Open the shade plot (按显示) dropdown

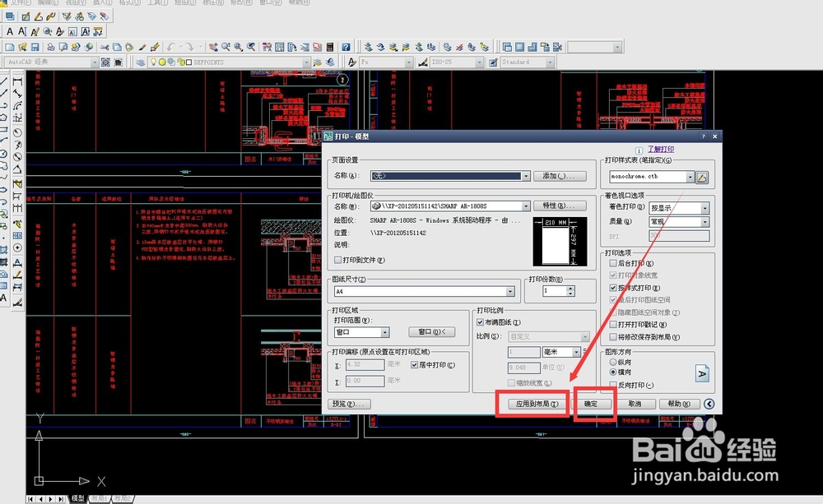pyautogui.click(x=705, y=208)
